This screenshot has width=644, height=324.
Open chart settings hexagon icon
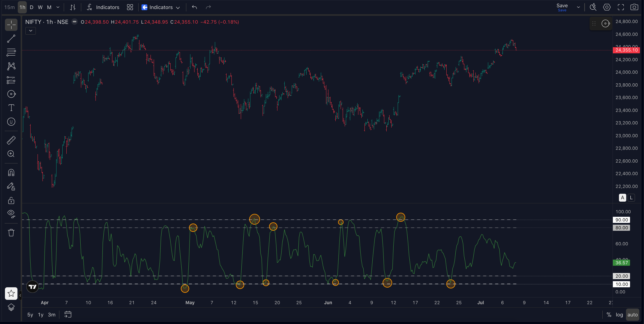[x=607, y=7]
